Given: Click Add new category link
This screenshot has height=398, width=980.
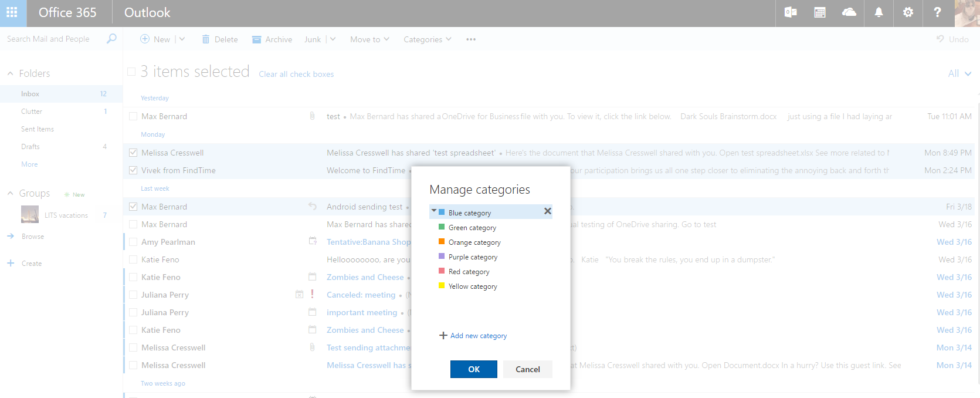Looking at the screenshot, I should pyautogui.click(x=479, y=336).
